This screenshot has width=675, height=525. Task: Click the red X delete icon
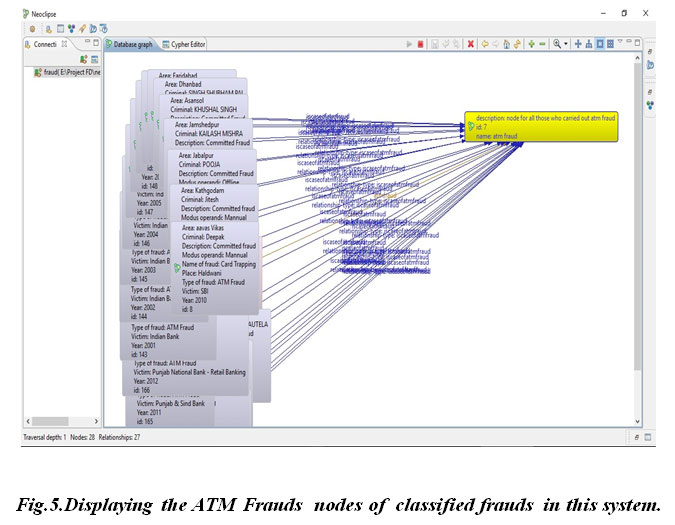tap(471, 44)
